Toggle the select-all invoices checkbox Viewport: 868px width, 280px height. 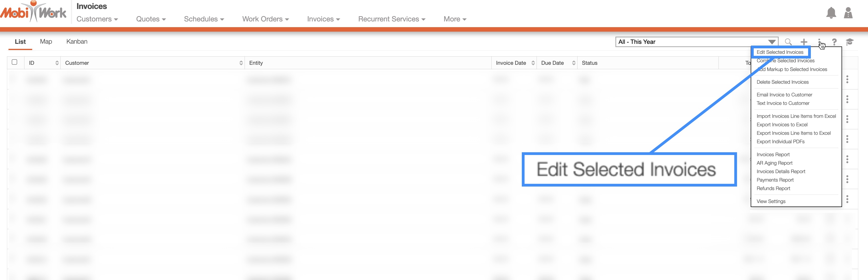click(x=14, y=62)
